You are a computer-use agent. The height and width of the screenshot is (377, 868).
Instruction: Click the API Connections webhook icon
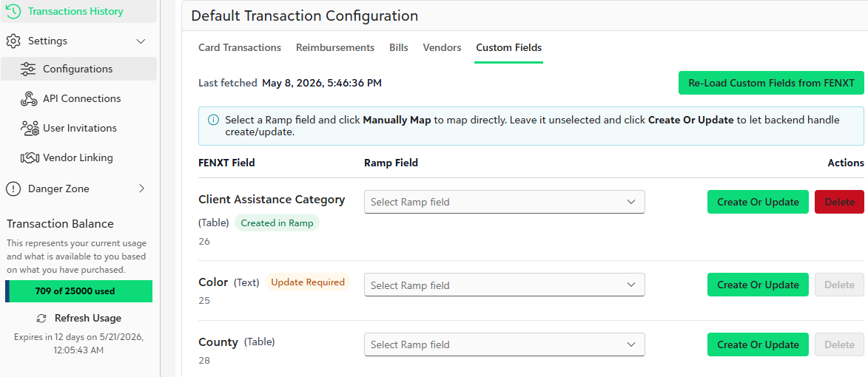coord(28,99)
